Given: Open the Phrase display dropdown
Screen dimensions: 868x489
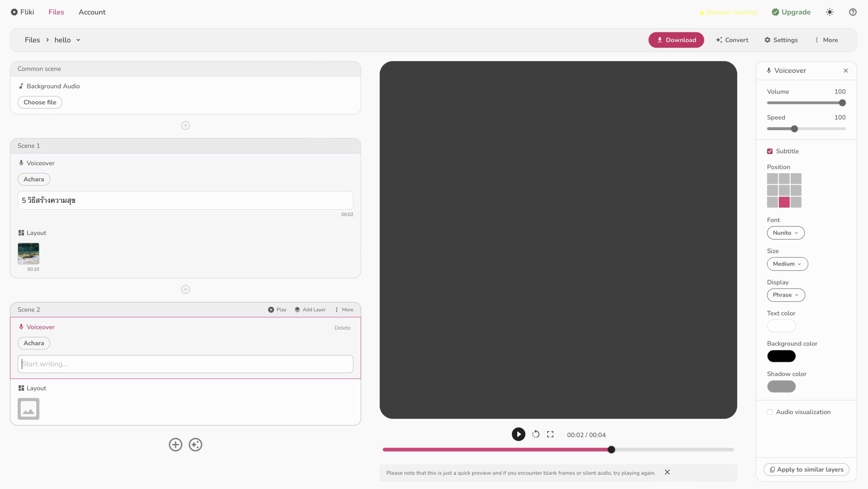Looking at the screenshot, I should click(x=786, y=295).
